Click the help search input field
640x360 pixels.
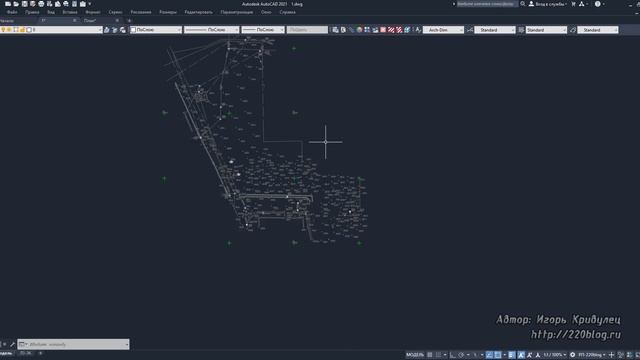tap(487, 4)
